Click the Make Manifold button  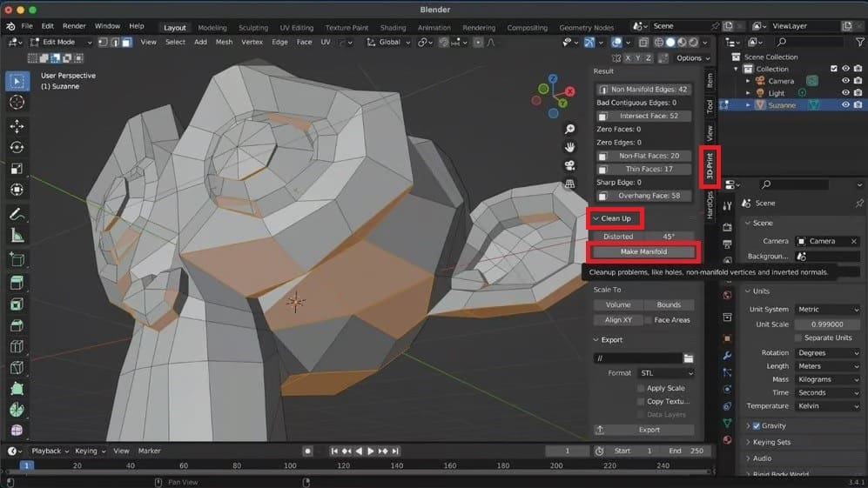tap(643, 251)
